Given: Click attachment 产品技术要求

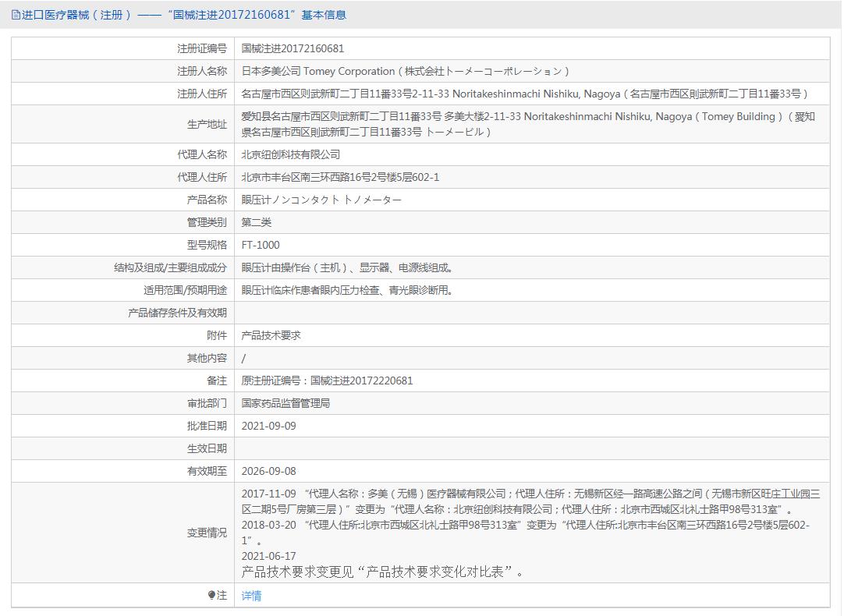Looking at the screenshot, I should pos(271,335).
